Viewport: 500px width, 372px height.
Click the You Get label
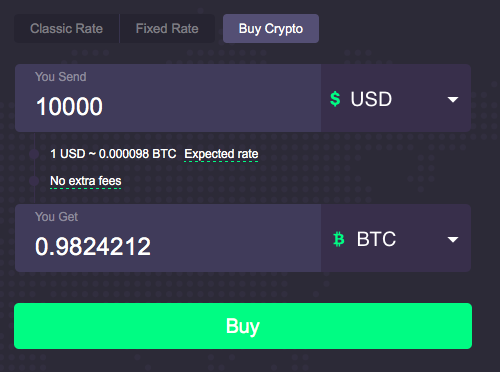[x=56, y=217]
